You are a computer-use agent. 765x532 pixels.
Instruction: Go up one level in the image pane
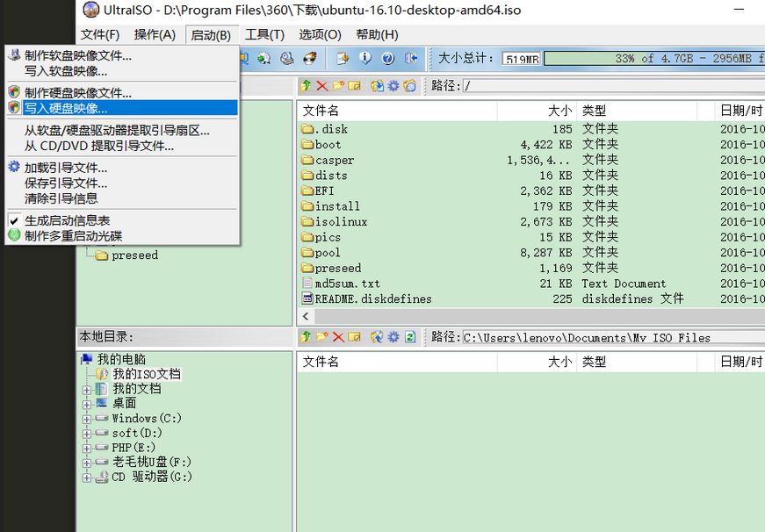(x=306, y=86)
